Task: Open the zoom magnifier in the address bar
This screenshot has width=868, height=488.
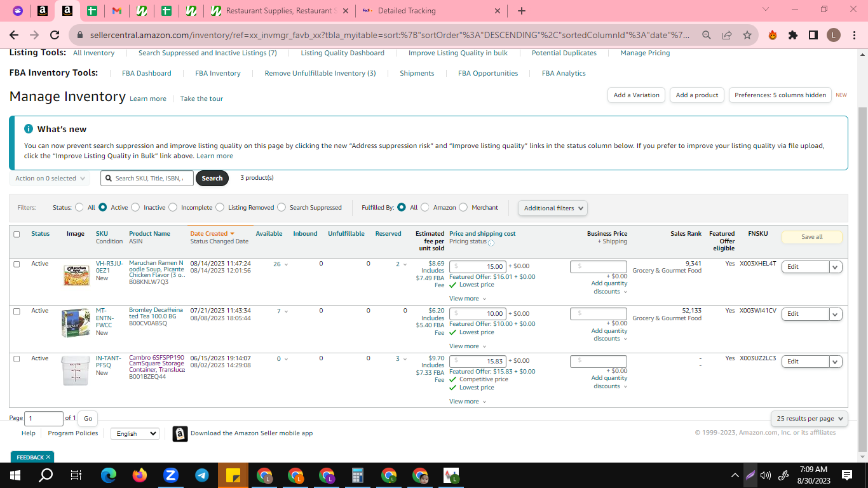Action: click(x=707, y=36)
